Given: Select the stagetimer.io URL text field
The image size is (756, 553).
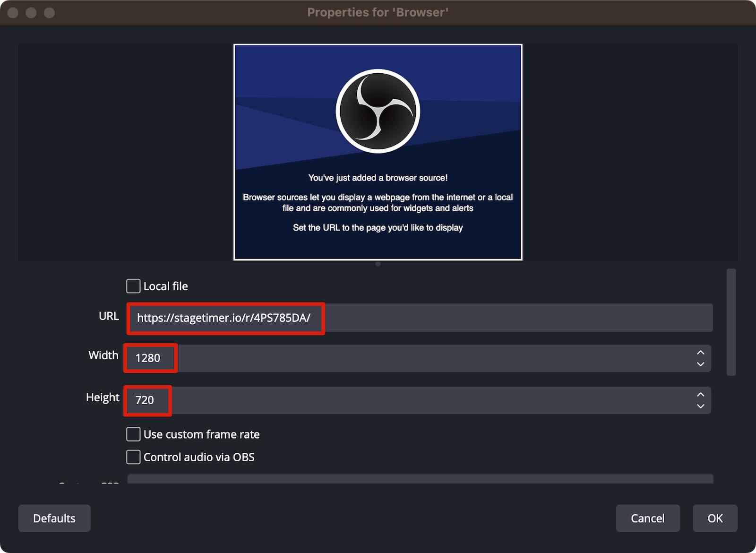Looking at the screenshot, I should click(x=225, y=318).
